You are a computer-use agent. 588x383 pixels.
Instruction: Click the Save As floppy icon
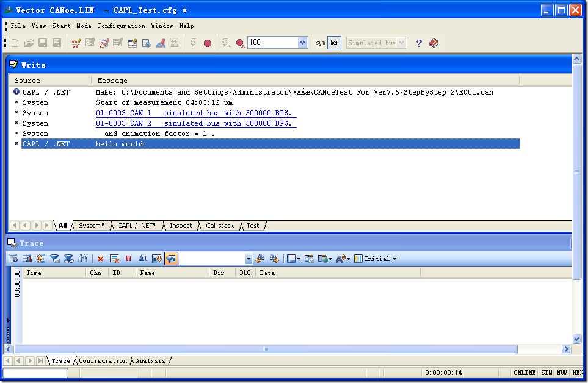(x=57, y=43)
